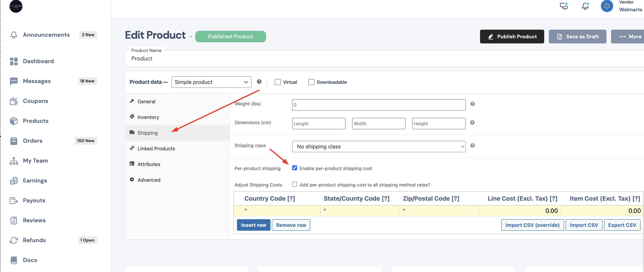This screenshot has width=644, height=272.
Task: Click the Reviews clipboard icon
Action: pyautogui.click(x=14, y=220)
